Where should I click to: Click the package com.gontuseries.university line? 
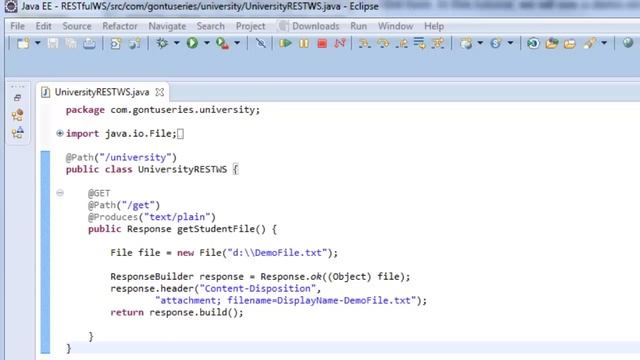pos(163,110)
